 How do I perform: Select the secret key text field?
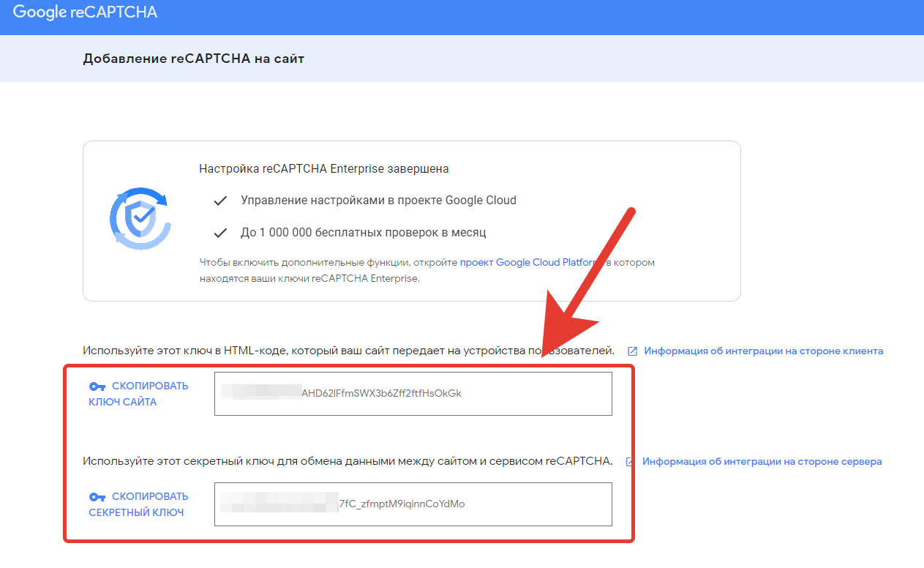click(x=413, y=504)
